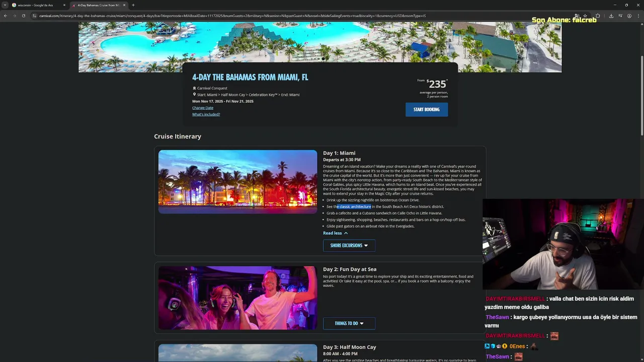Click the $235 price text
This screenshot has width=644, height=362.
tap(436, 84)
